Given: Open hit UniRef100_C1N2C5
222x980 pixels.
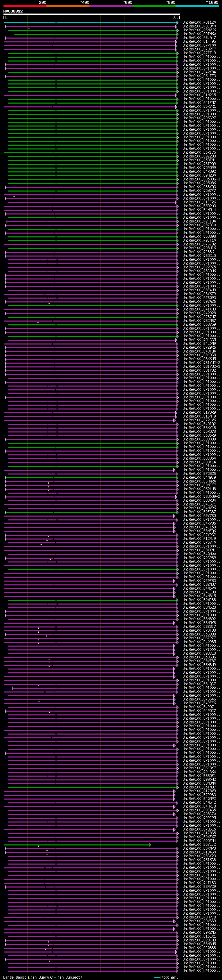Looking at the screenshot, I should pos(199,95).
